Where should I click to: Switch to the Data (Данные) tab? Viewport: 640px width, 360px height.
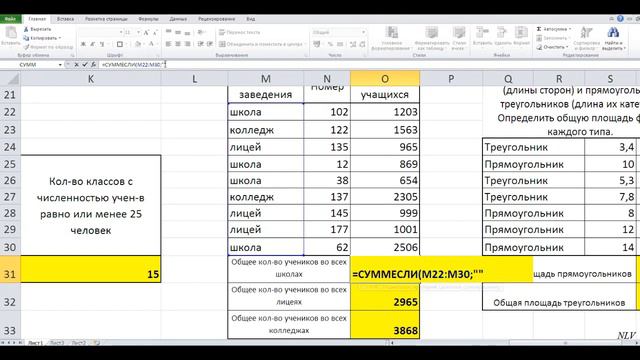tap(178, 19)
